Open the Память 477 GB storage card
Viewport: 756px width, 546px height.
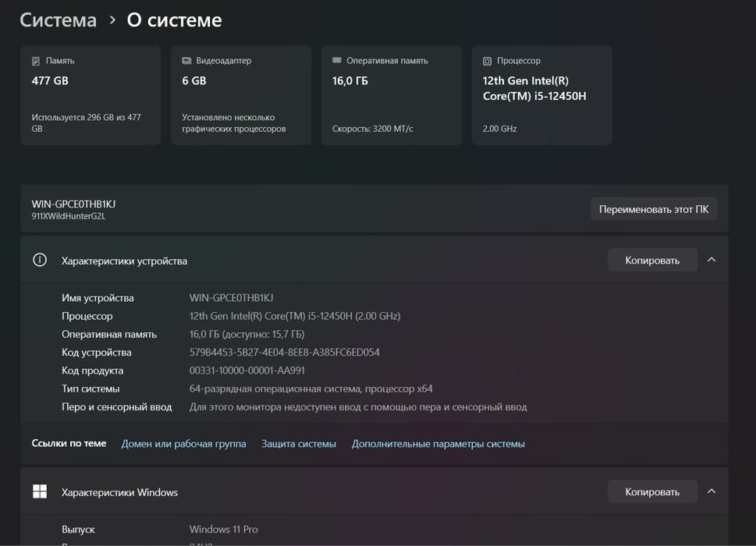click(x=91, y=95)
